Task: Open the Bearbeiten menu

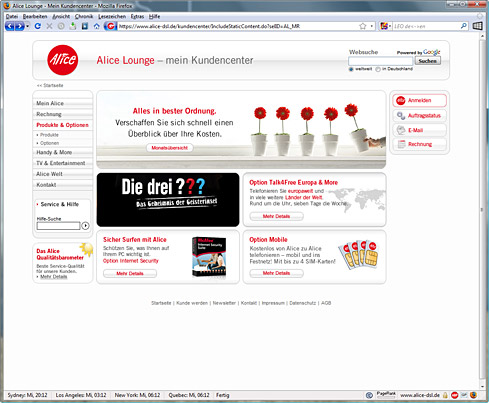Action: click(x=35, y=16)
